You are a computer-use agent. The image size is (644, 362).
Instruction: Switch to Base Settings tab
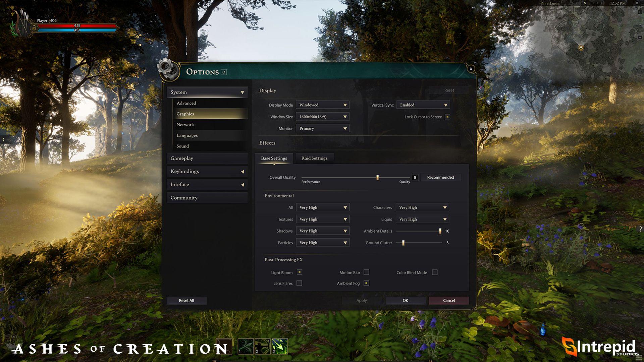[x=274, y=158]
